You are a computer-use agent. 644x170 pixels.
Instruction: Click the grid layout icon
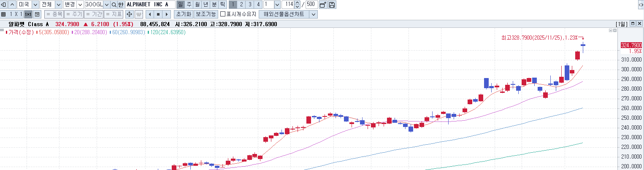coord(4,14)
